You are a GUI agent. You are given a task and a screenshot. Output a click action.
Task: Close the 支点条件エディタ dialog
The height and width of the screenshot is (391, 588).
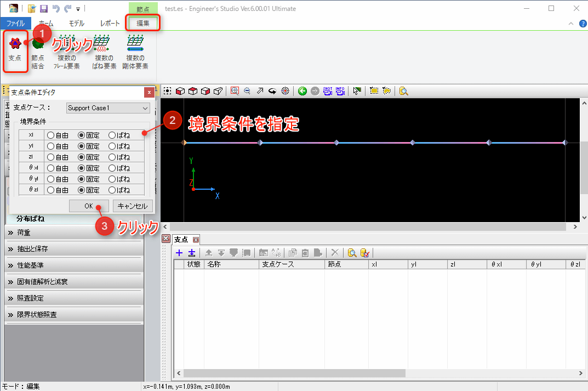tap(147, 92)
